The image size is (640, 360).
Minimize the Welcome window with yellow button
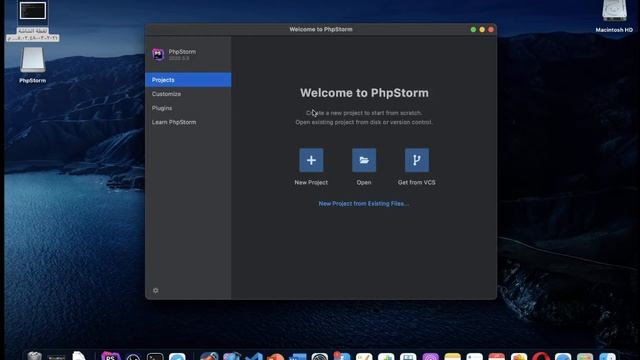point(482,29)
